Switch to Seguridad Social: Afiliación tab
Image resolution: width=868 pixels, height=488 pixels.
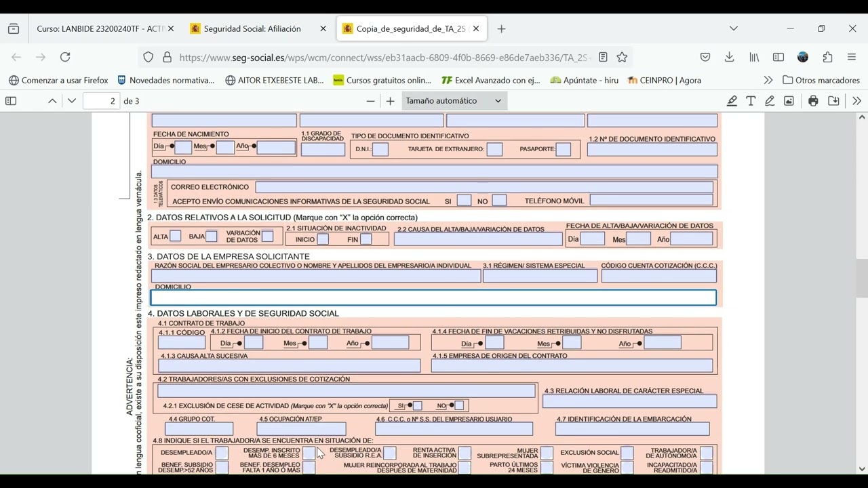[252, 29]
